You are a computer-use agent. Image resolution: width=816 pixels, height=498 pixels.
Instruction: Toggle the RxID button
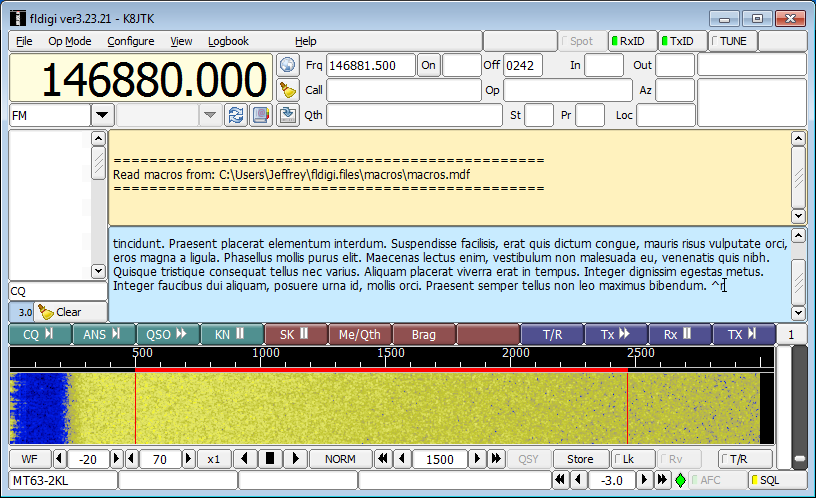click(x=633, y=41)
